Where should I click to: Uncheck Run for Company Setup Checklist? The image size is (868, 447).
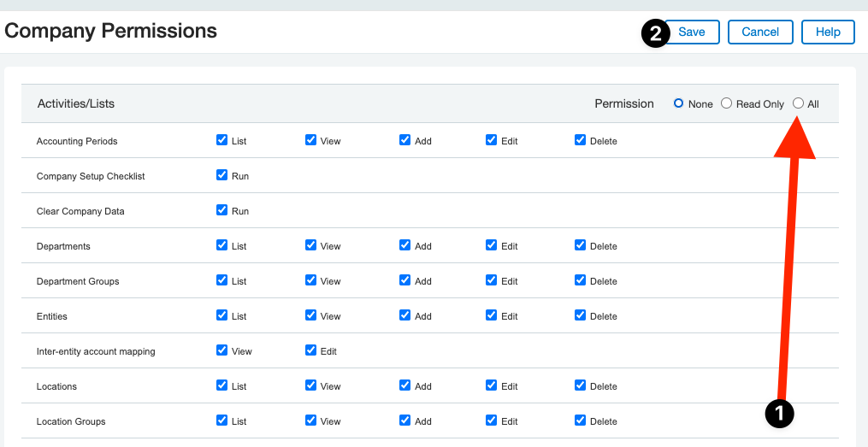[222, 175]
